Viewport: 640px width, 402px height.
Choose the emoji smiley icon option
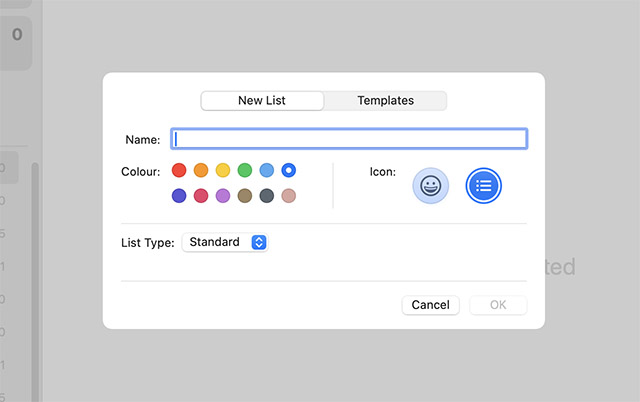point(431,185)
